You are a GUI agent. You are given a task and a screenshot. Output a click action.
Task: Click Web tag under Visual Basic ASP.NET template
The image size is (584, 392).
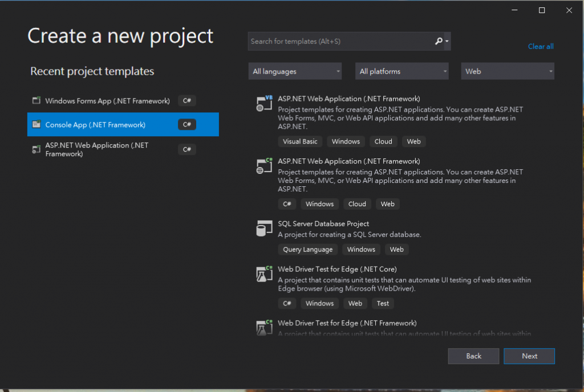click(x=413, y=141)
